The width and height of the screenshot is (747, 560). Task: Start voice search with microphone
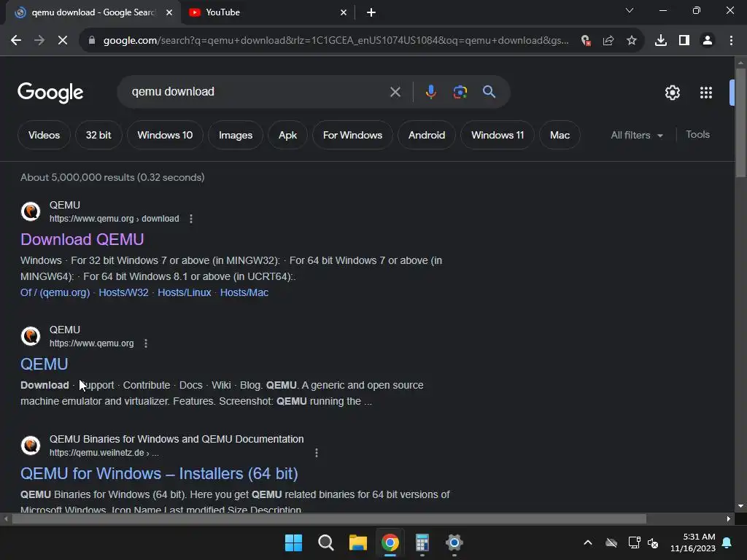(x=430, y=92)
